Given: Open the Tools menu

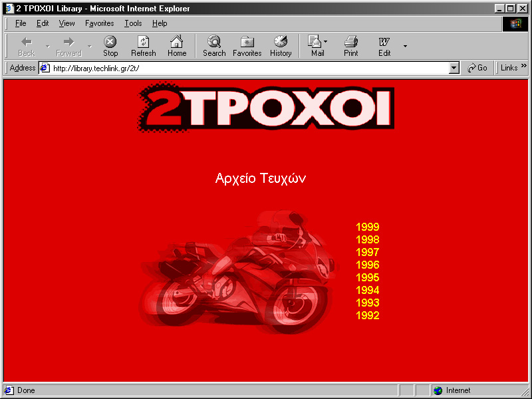Looking at the screenshot, I should pyautogui.click(x=133, y=23).
